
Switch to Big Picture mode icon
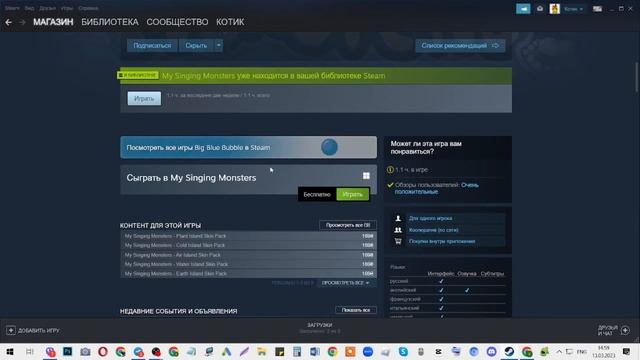(x=597, y=9)
